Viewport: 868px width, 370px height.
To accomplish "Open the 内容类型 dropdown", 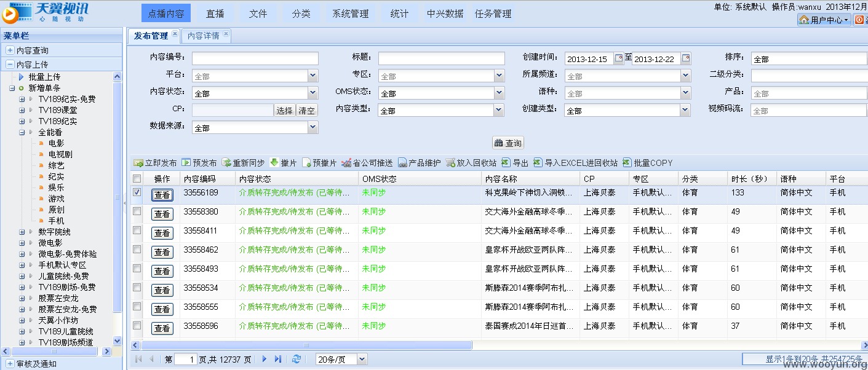I will pos(499,110).
